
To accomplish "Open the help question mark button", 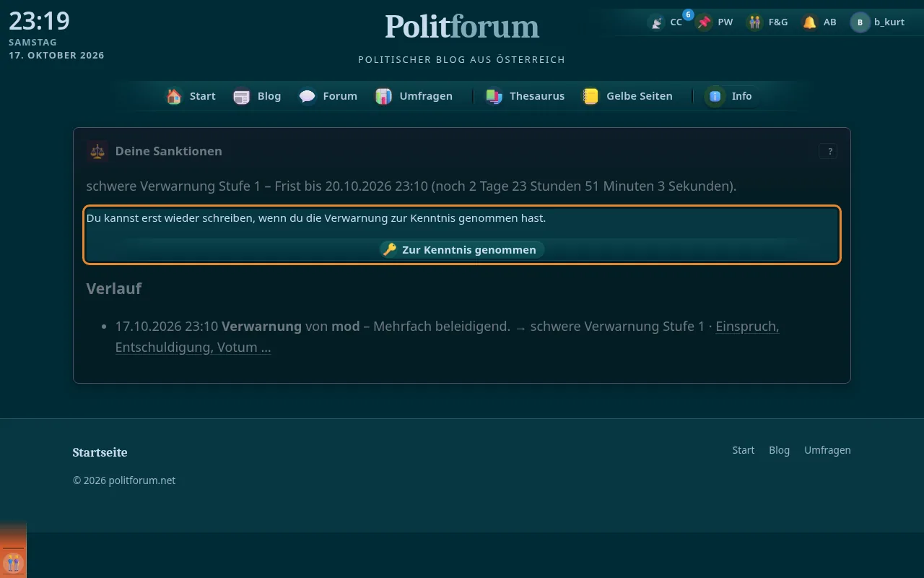I will [828, 151].
